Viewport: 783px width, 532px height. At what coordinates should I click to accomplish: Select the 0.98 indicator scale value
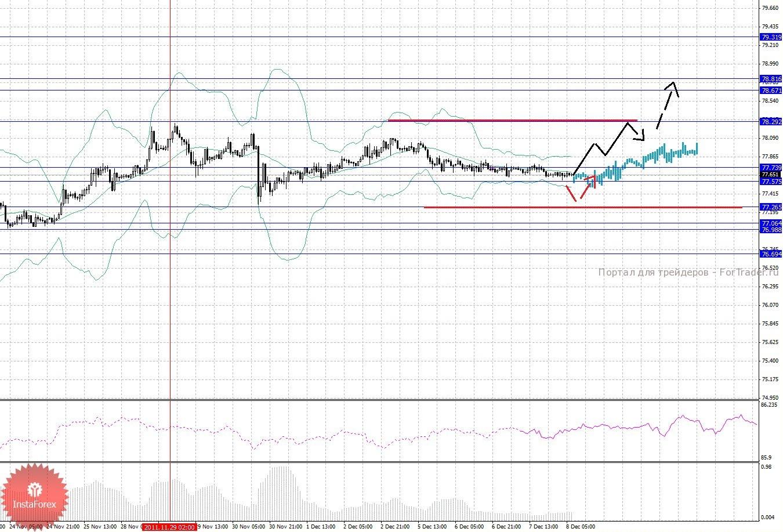point(767,467)
